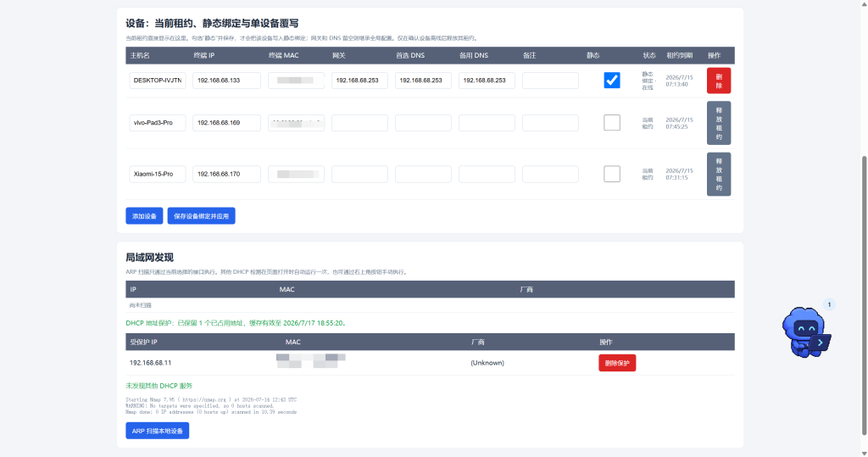Image resolution: width=868 pixels, height=457 pixels.
Task: Edit the IP field 192.168.68.170
Action: click(x=226, y=174)
